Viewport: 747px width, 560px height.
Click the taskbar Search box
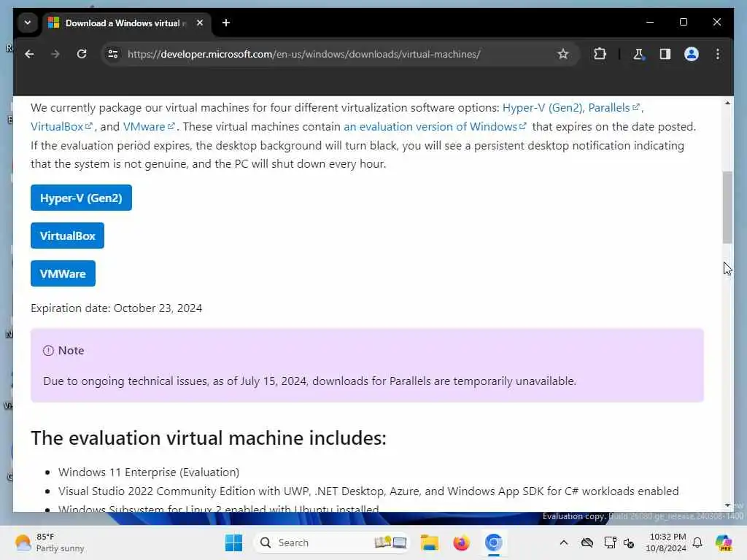332,542
